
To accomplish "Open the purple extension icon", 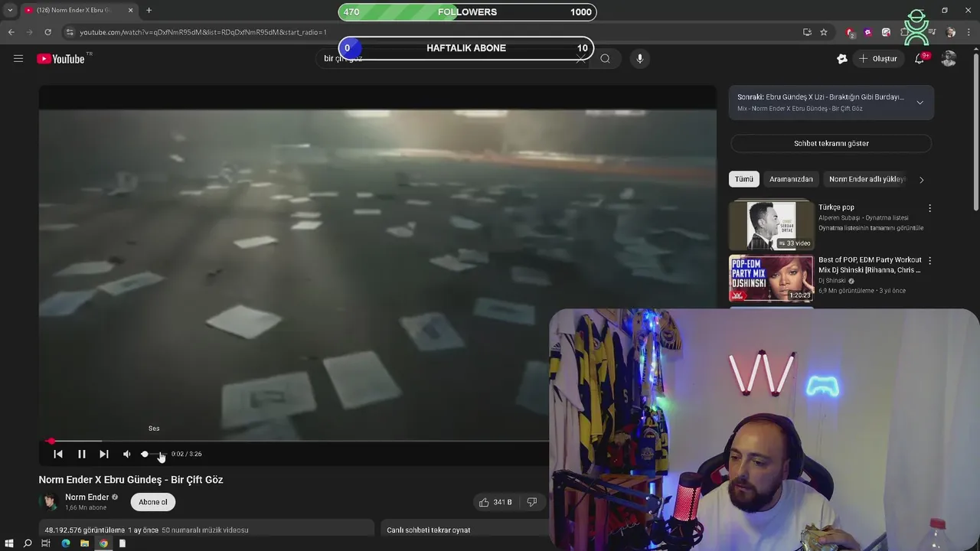I will [867, 32].
